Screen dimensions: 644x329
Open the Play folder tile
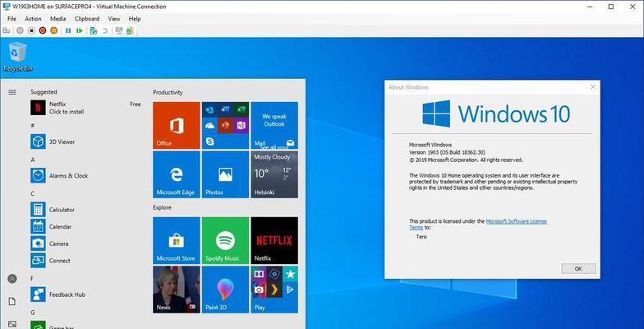274,290
